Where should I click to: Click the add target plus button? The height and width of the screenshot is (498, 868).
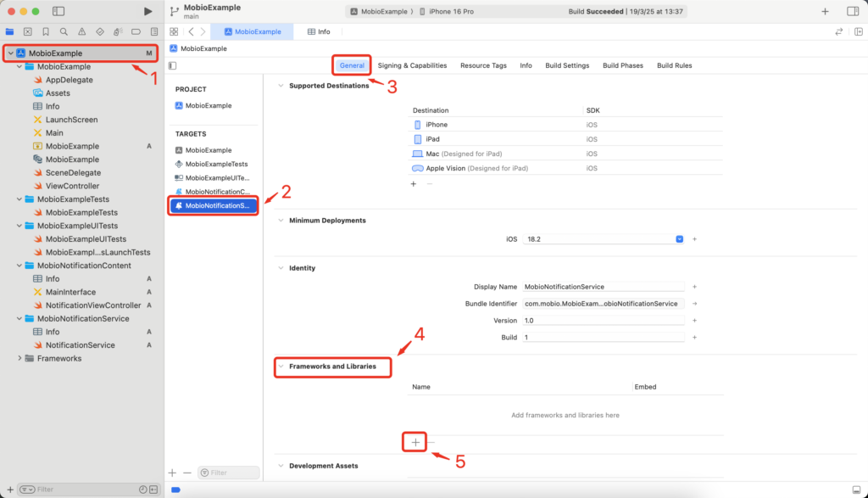click(x=172, y=473)
